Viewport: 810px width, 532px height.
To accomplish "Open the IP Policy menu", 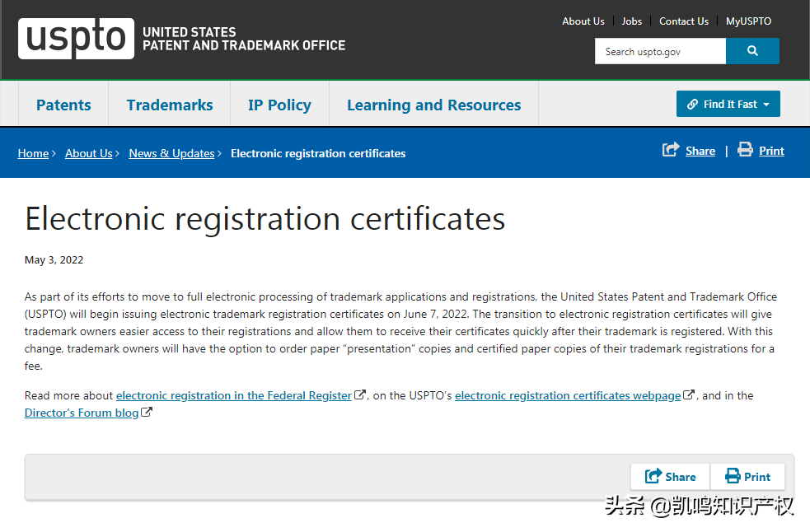I will 279,105.
